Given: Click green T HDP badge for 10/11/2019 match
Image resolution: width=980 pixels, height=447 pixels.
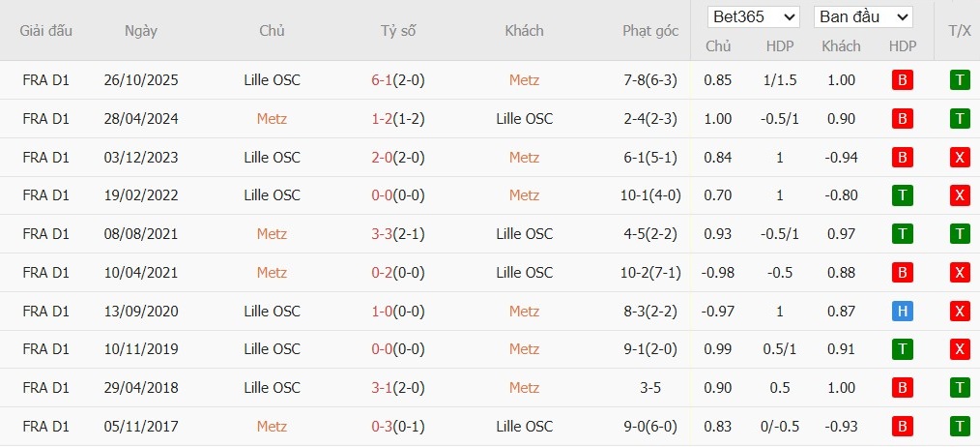Looking at the screenshot, I should (902, 349).
